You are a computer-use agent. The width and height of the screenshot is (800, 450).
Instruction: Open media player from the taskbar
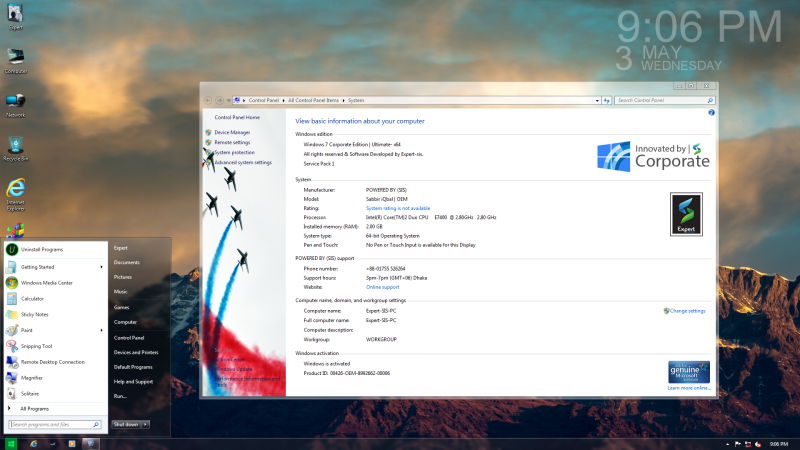tap(72, 444)
